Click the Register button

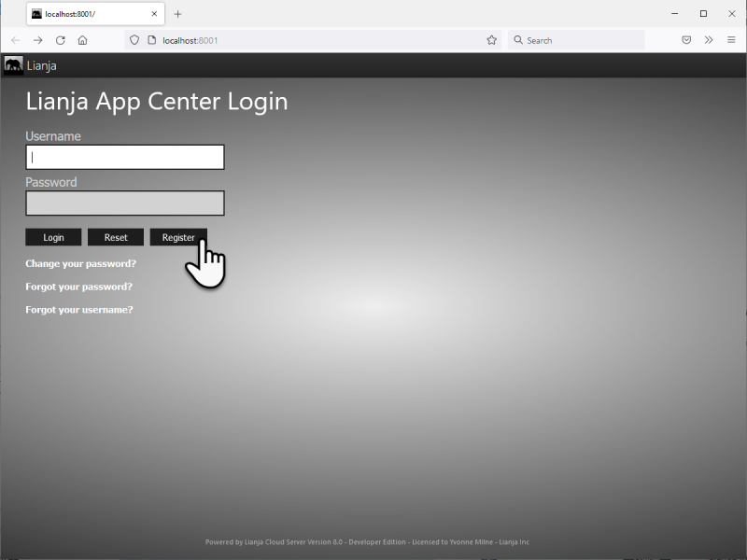(178, 237)
